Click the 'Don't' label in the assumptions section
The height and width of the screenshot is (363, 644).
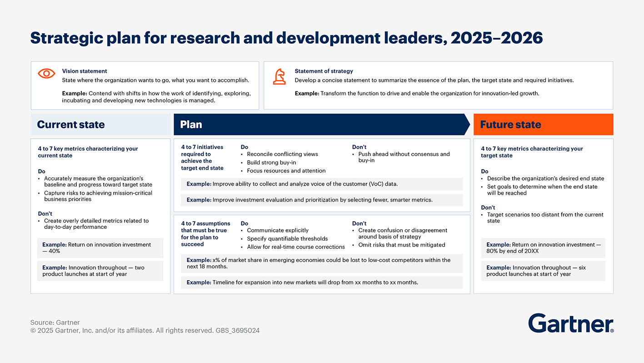click(x=359, y=224)
